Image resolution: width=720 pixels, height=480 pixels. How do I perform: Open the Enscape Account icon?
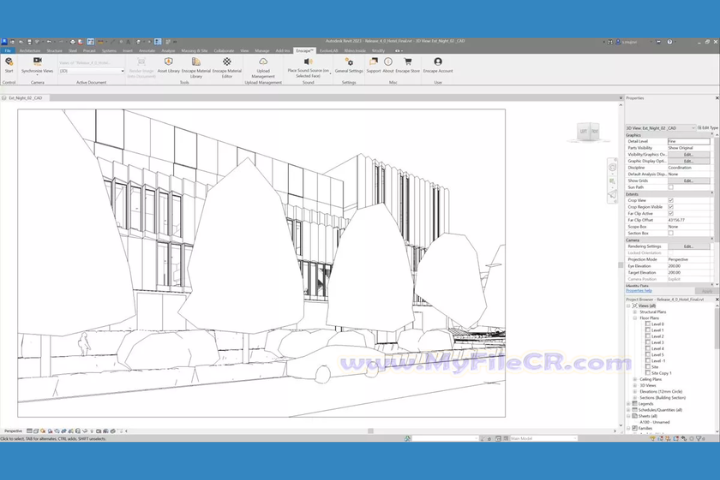[x=438, y=63]
